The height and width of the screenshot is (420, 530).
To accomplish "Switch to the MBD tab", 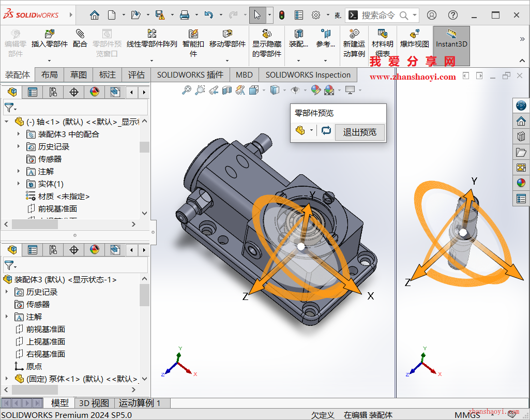I will pyautogui.click(x=244, y=74).
